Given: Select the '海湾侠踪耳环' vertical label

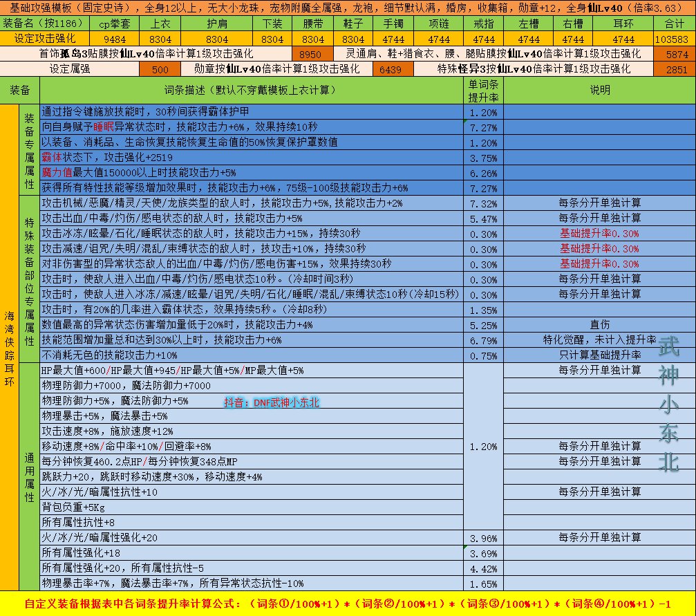Looking at the screenshot, I should pos(9,348).
